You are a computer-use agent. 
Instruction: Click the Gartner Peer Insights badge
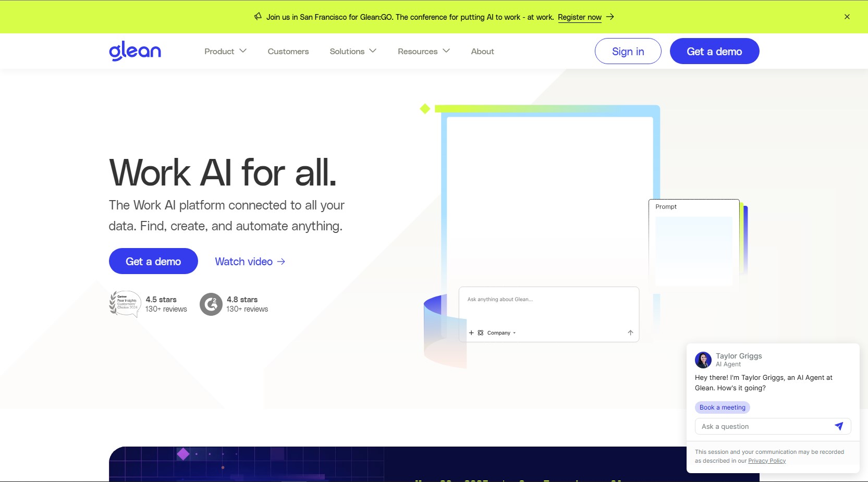point(125,304)
